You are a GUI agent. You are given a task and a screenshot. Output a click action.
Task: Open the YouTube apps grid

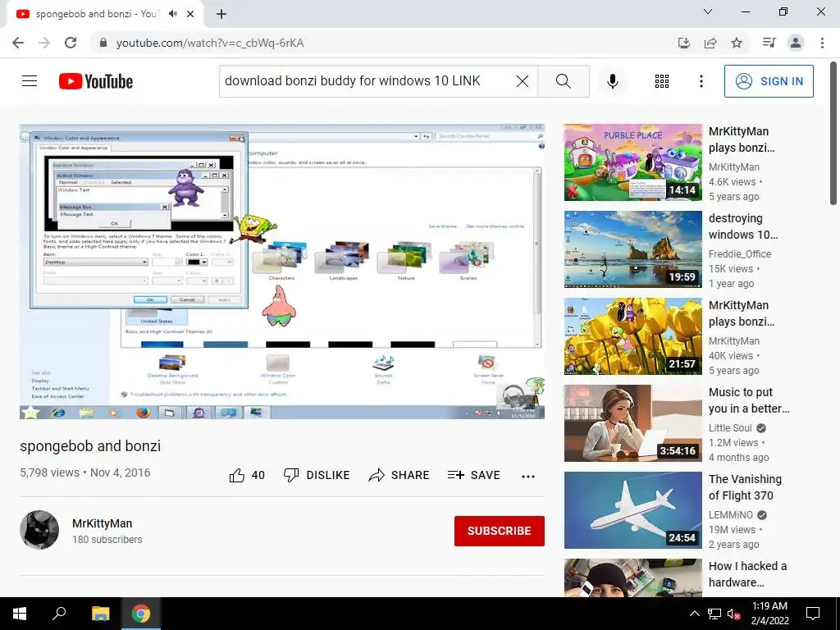662,81
